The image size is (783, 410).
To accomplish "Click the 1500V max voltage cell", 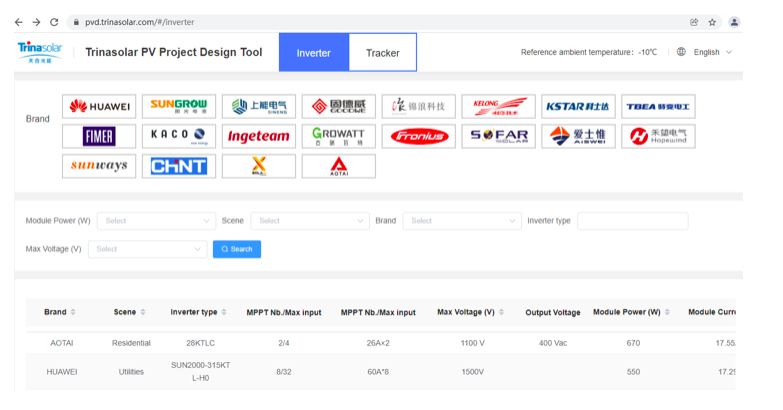I will pyautogui.click(x=472, y=372).
